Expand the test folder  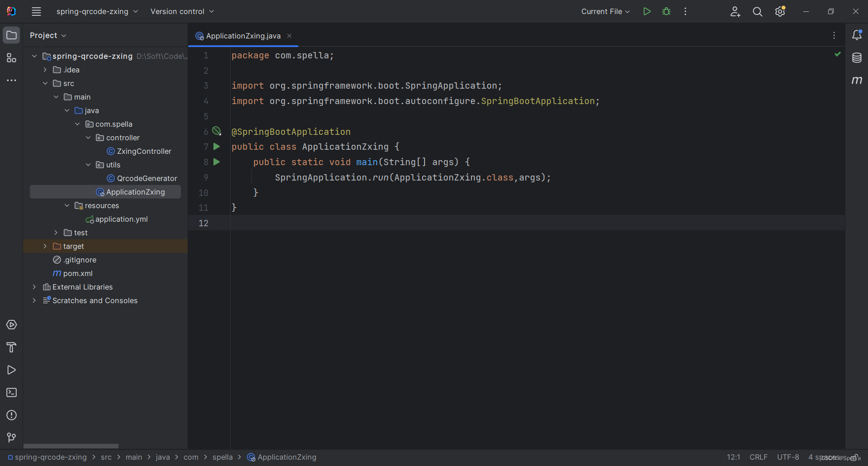tap(56, 233)
